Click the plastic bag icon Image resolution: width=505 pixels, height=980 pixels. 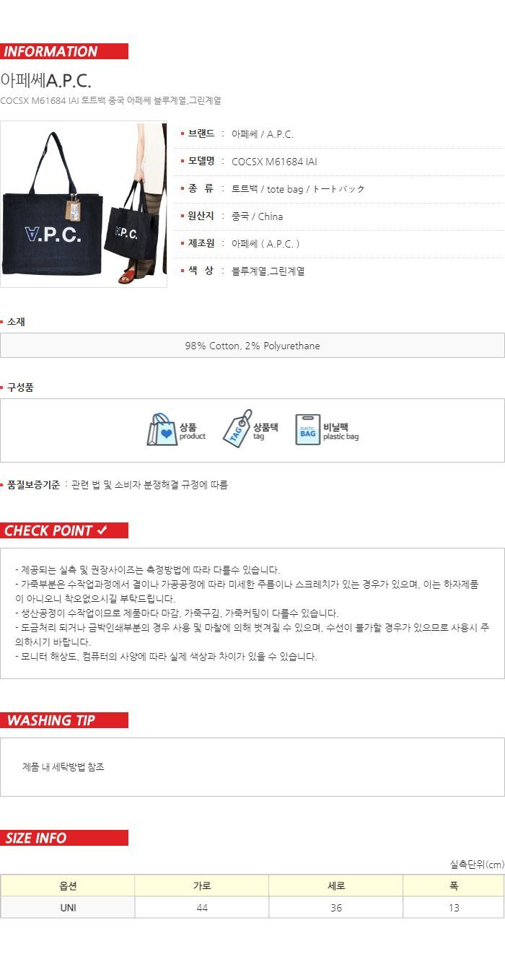pyautogui.click(x=307, y=429)
